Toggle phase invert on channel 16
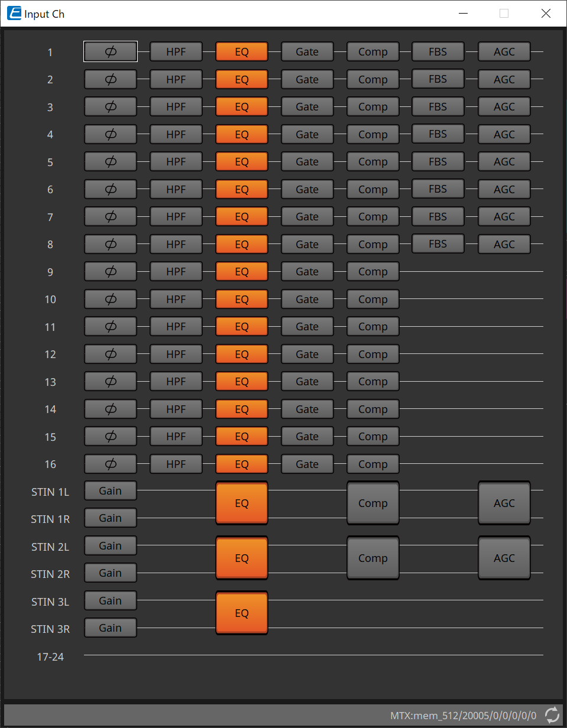Screen dimensions: 567x728 pyautogui.click(x=111, y=464)
